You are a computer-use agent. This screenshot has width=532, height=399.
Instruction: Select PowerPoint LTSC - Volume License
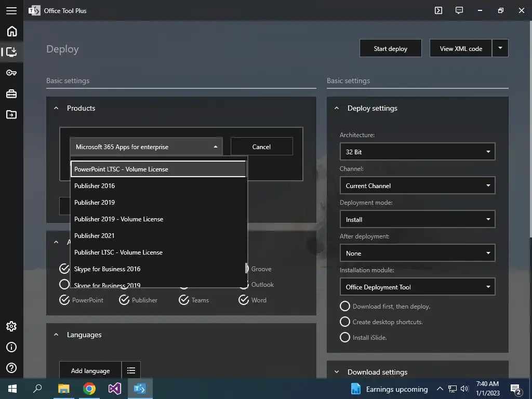point(158,169)
